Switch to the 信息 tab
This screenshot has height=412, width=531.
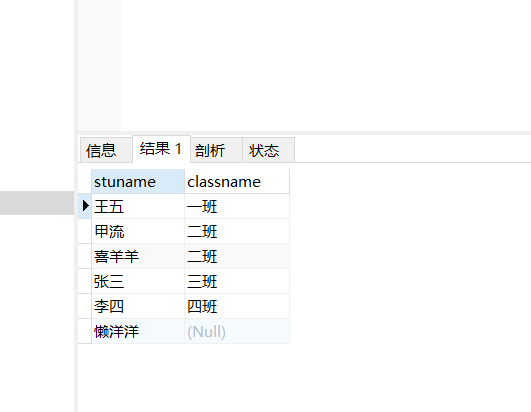click(x=106, y=150)
